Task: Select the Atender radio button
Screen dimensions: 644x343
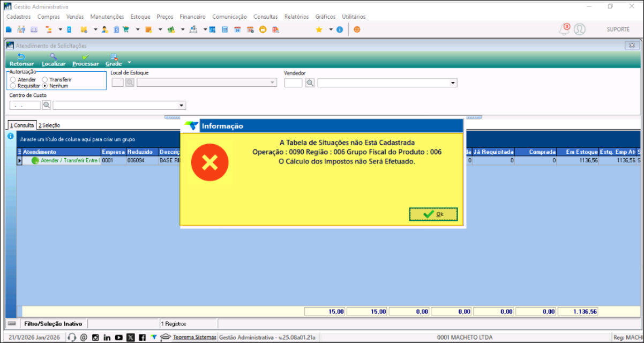Action: click(x=13, y=80)
